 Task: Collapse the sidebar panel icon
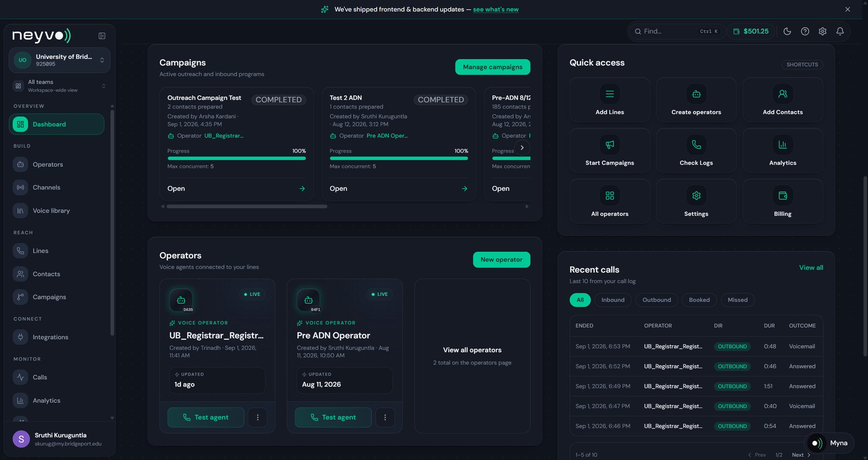[x=102, y=36]
